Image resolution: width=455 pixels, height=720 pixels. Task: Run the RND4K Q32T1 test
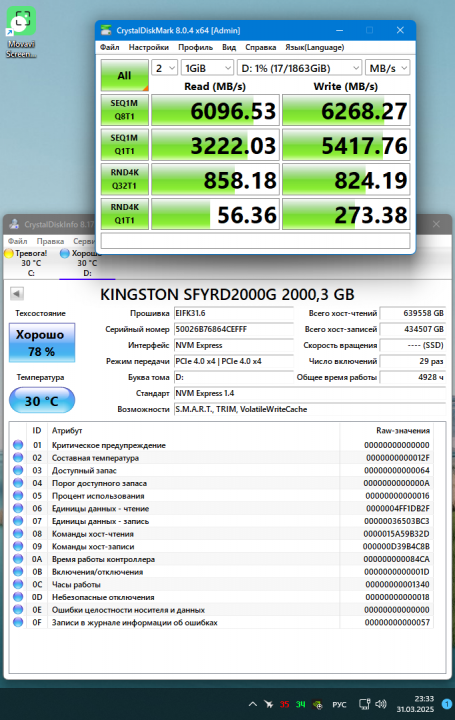coord(124,179)
